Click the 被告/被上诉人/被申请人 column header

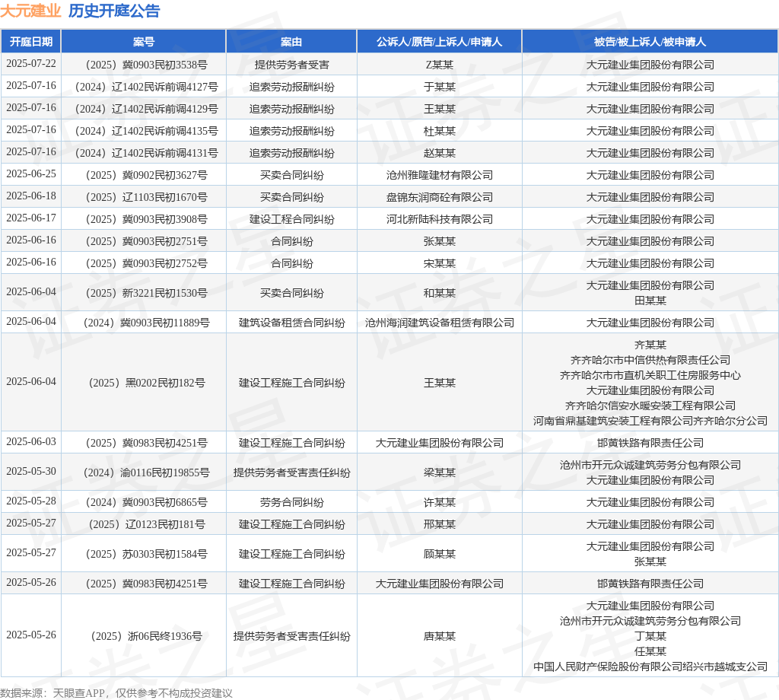pos(650,42)
